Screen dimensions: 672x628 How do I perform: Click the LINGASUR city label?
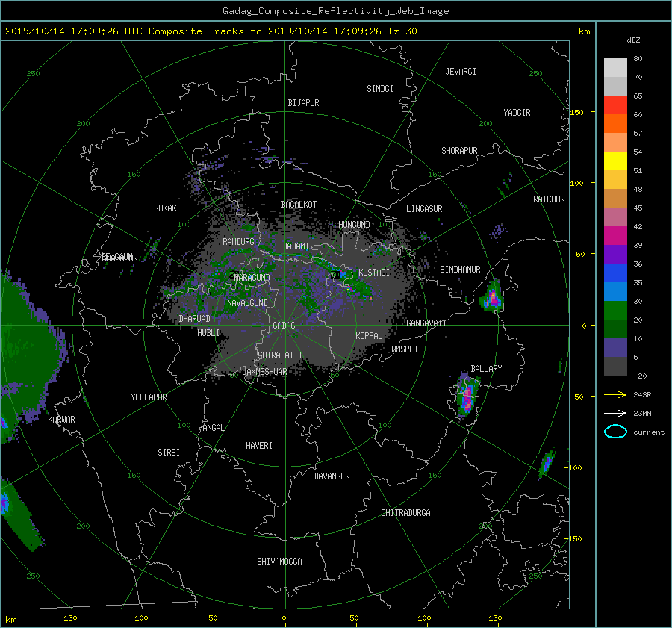click(424, 209)
